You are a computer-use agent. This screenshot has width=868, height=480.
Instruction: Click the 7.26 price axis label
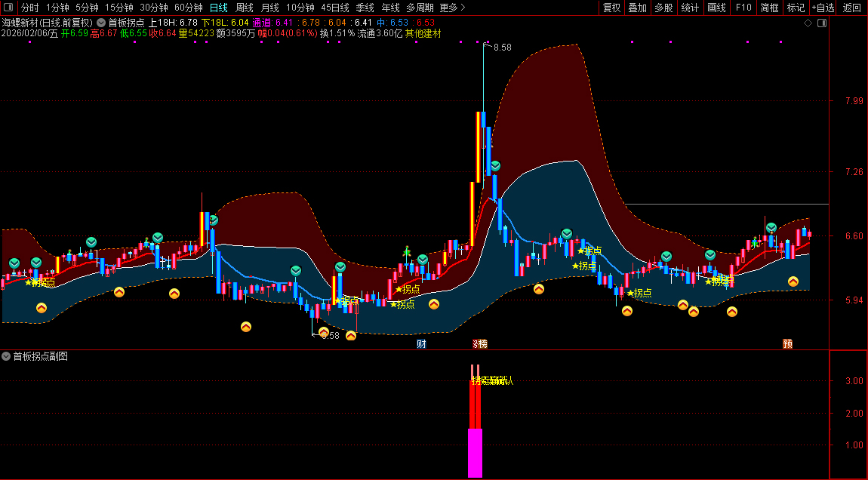854,171
